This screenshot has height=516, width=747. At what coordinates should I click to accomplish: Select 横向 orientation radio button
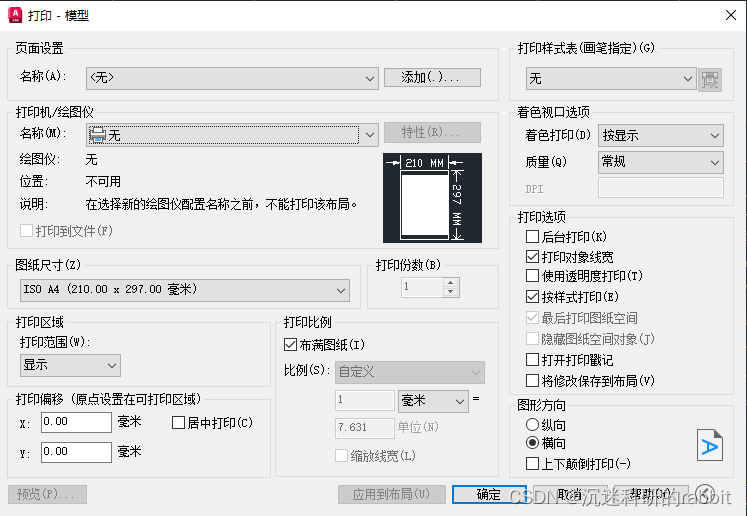(x=532, y=443)
